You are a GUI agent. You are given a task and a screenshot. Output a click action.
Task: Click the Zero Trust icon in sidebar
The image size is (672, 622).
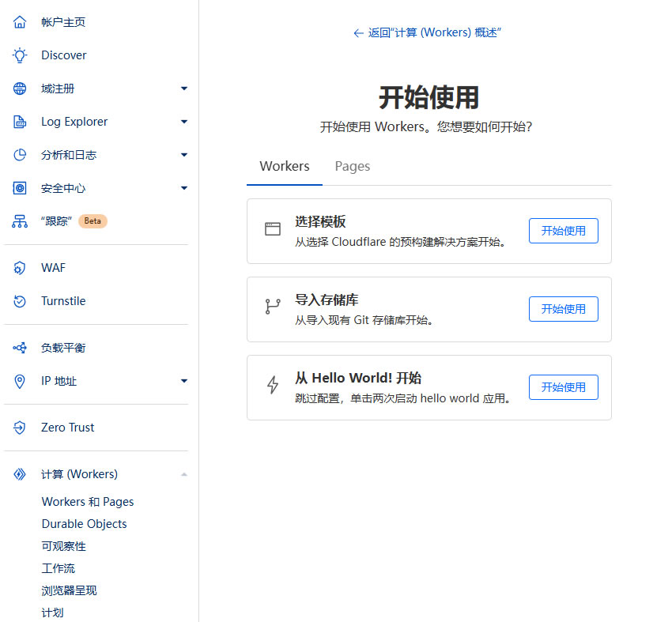coord(20,428)
